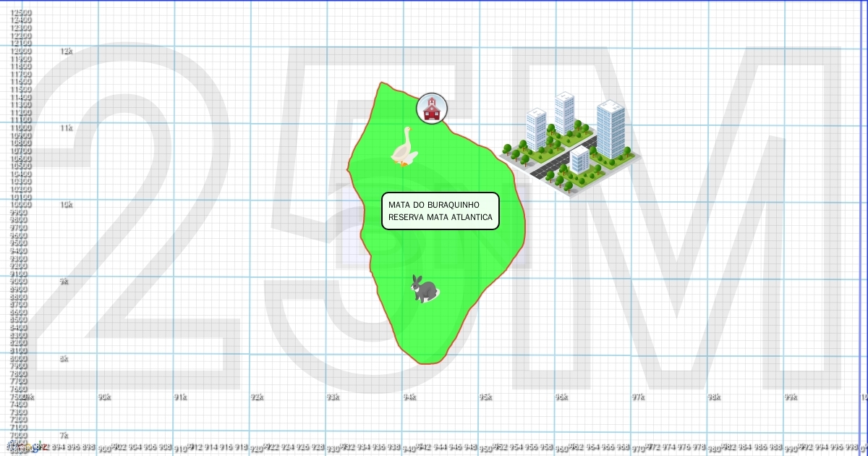Click the 10k vertical axis label
The width and height of the screenshot is (868, 456).
[67, 205]
